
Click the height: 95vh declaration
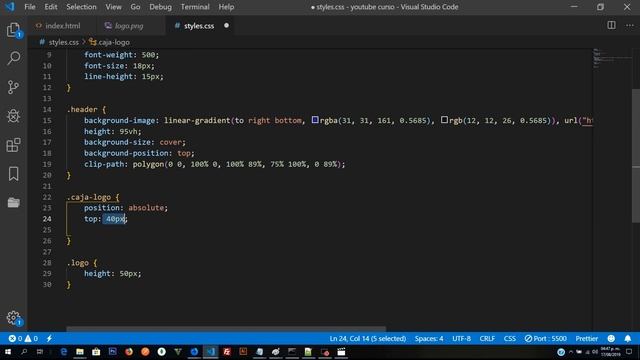click(x=113, y=131)
